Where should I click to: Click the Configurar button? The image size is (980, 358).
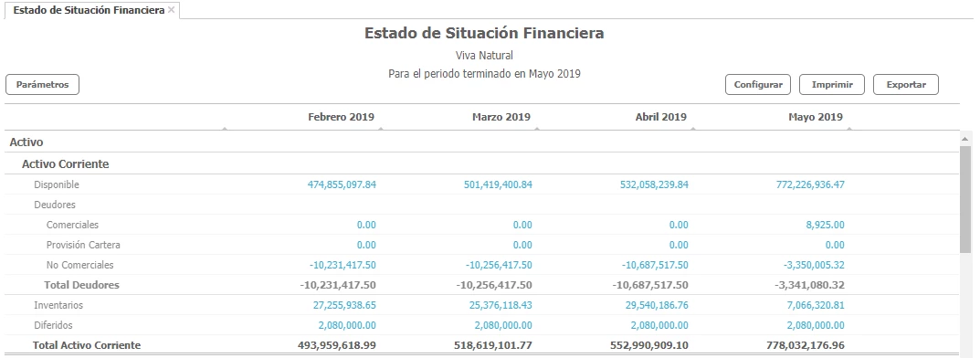click(758, 84)
